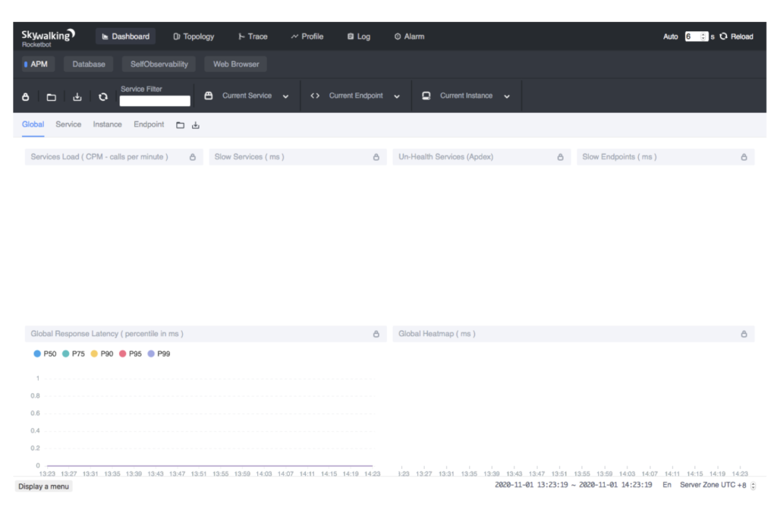This screenshot has height=532, width=777.
Task: Open the Topology menu
Action: tap(193, 36)
